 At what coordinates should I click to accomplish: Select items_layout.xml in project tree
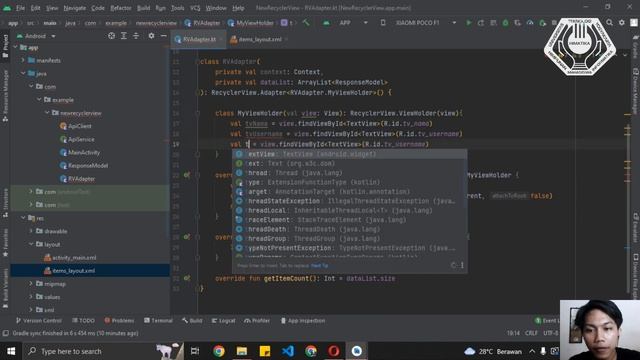[x=69, y=271]
